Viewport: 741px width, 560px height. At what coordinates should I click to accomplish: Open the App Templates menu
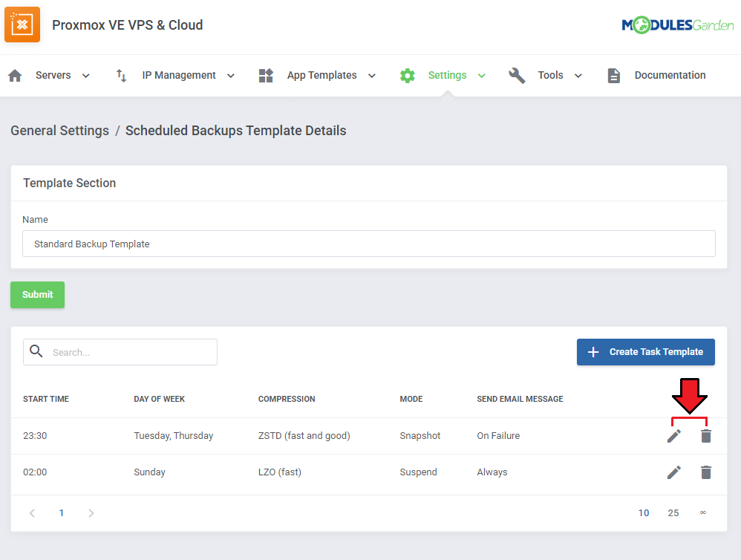click(x=321, y=75)
